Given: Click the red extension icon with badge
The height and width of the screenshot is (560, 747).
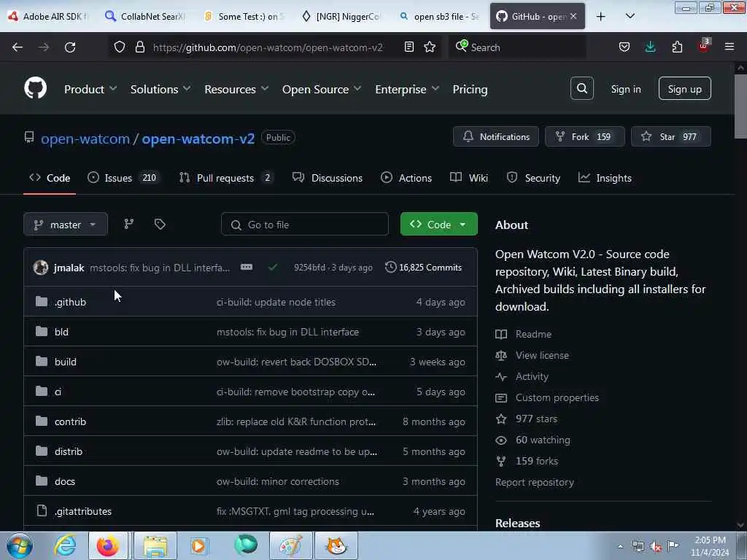Looking at the screenshot, I should (703, 46).
